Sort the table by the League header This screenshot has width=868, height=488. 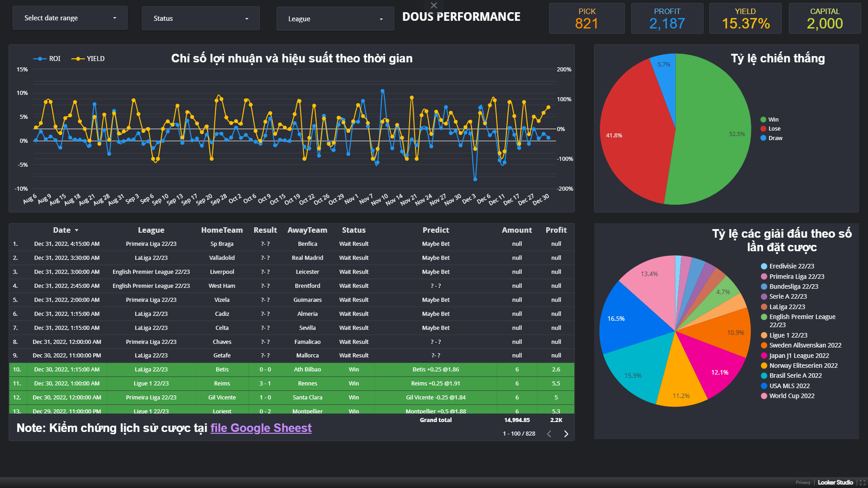(x=151, y=230)
